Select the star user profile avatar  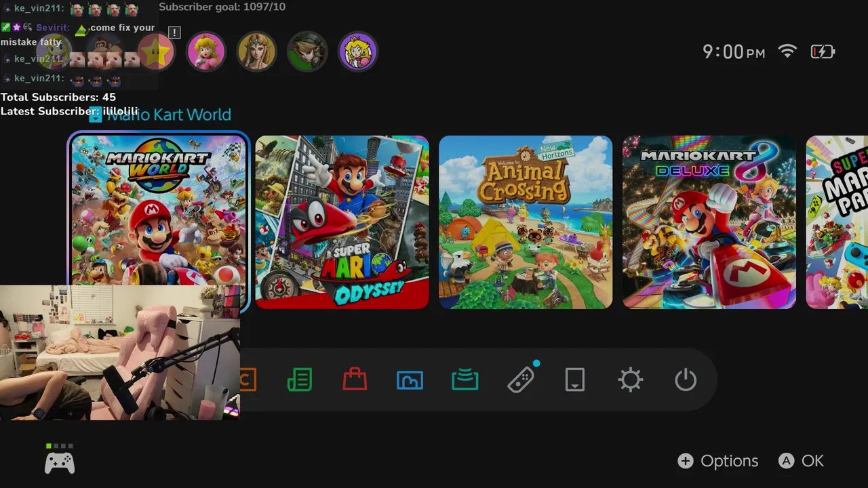[x=156, y=52]
